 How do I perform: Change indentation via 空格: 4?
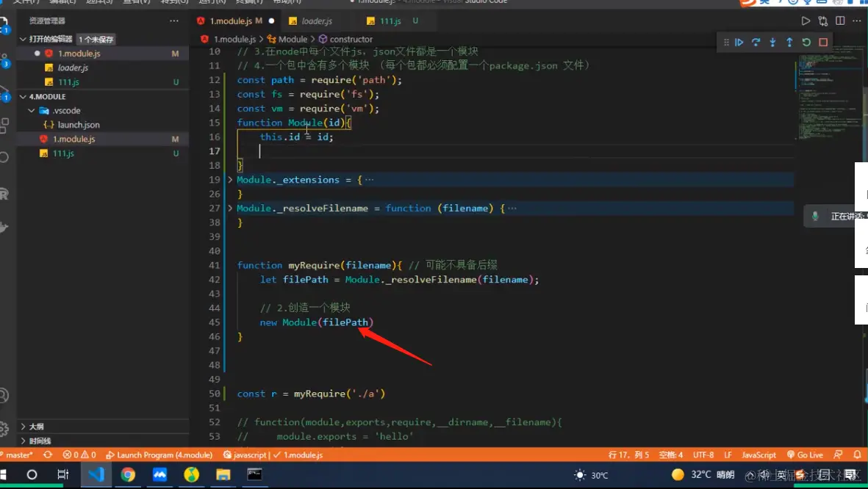pyautogui.click(x=671, y=454)
